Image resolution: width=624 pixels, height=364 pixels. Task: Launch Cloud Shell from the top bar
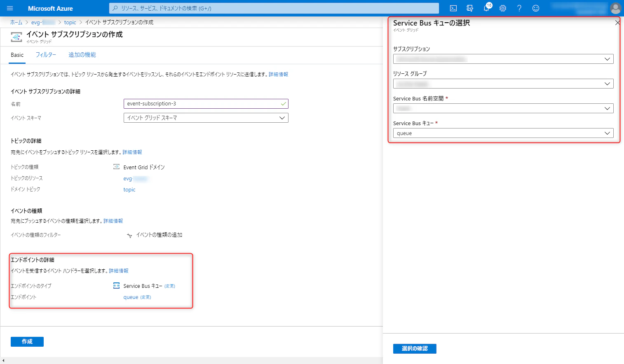click(x=453, y=8)
